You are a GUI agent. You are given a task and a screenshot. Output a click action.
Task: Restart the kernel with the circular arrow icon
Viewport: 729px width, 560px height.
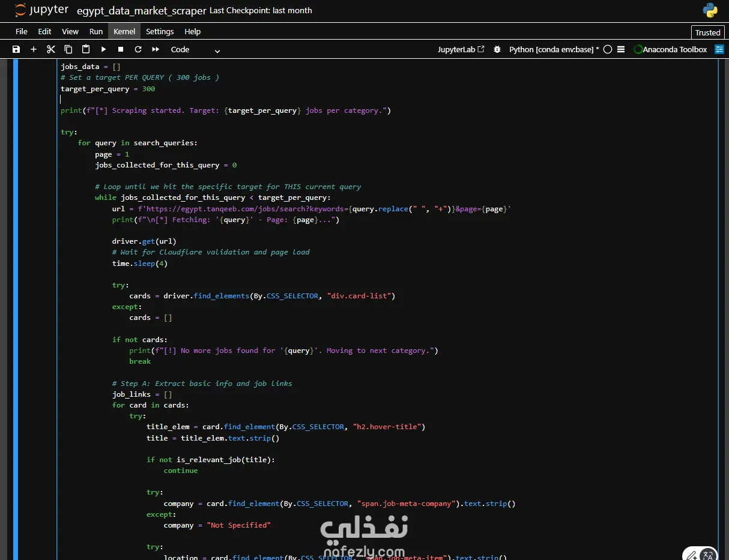point(138,49)
